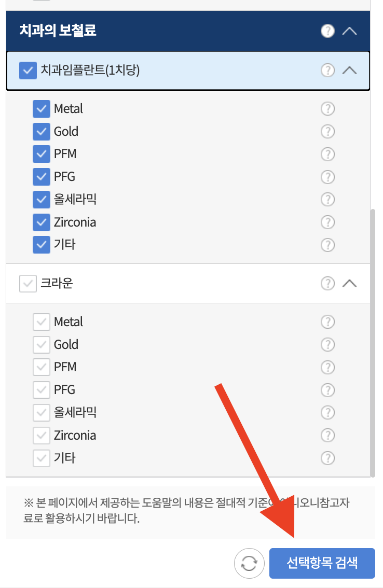Open help for the Gold implant material

(327, 131)
